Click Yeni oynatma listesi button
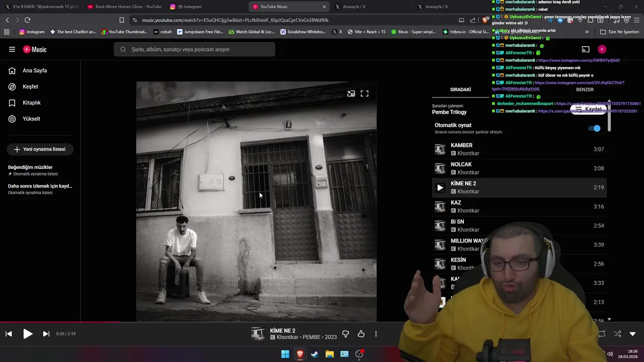This screenshot has width=644, height=362. click(40, 149)
